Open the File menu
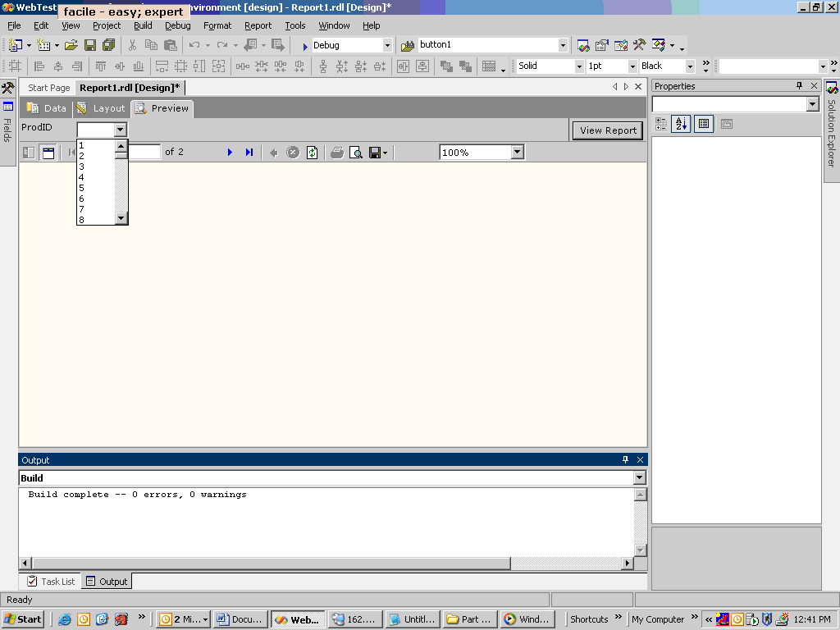The image size is (840, 630). (14, 25)
